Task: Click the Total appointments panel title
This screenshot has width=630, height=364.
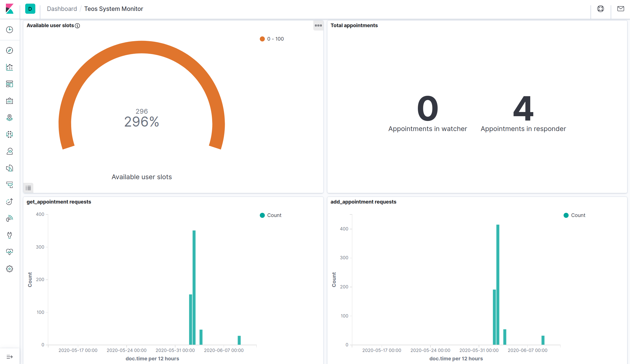Action: [354, 25]
